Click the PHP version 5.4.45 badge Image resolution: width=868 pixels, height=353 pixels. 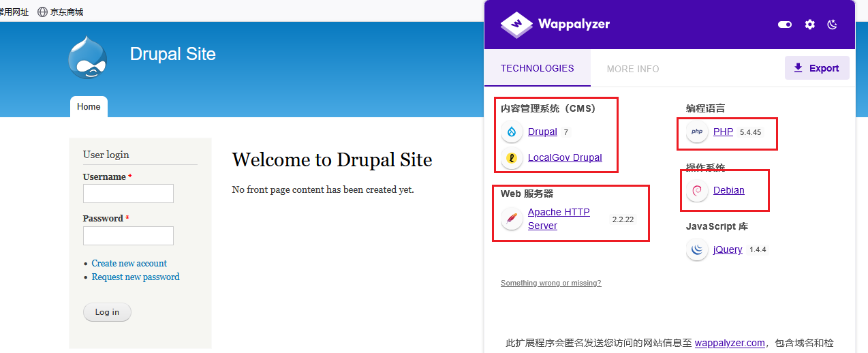(751, 132)
